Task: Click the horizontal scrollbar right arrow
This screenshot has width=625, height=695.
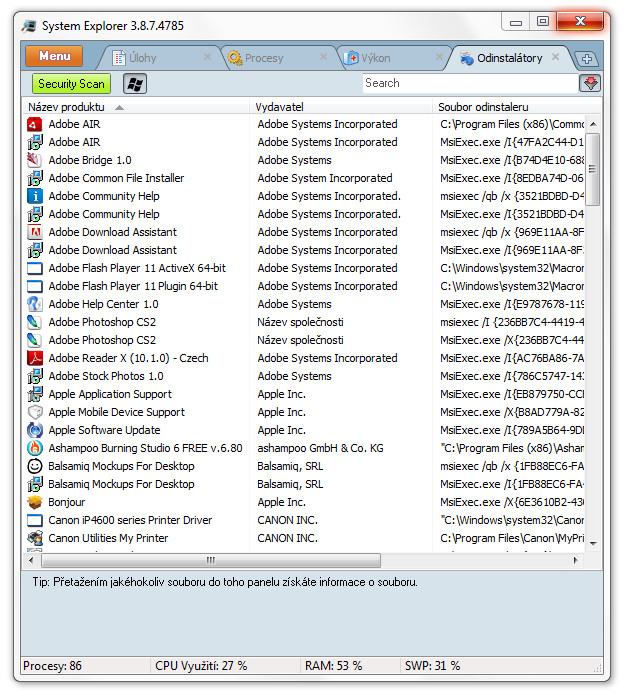Action: pyautogui.click(x=575, y=560)
